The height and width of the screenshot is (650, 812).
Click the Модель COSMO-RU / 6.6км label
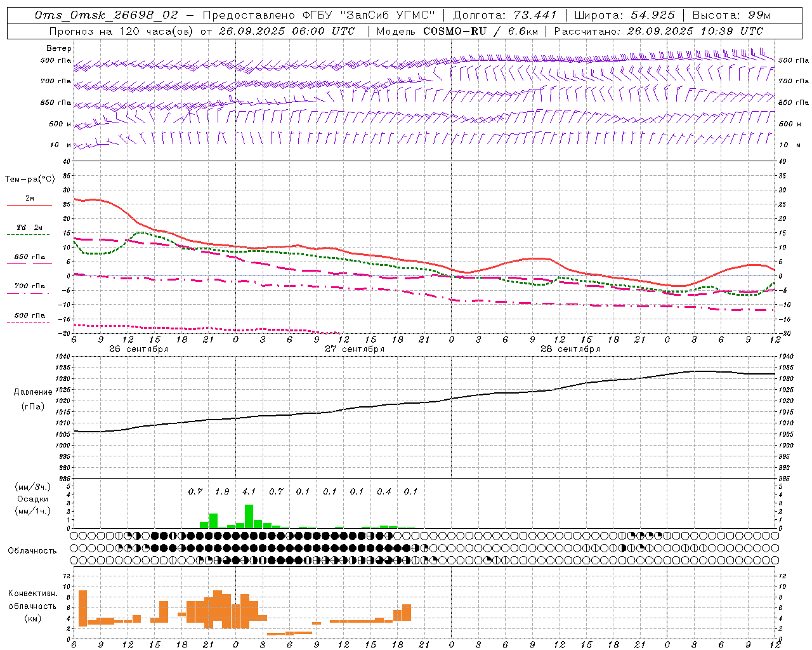tap(457, 31)
